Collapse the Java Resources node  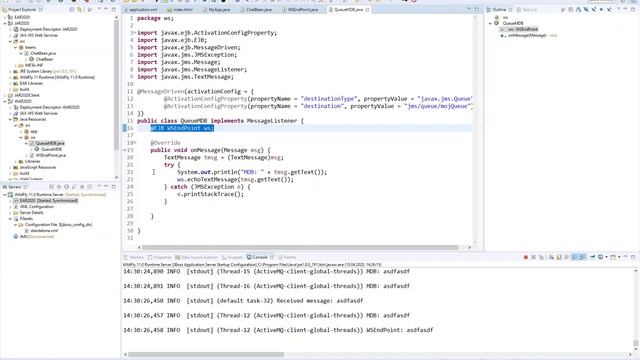(x=10, y=119)
